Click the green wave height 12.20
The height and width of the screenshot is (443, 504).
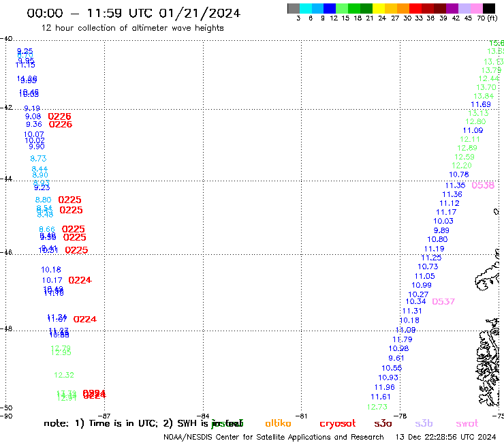(x=462, y=166)
